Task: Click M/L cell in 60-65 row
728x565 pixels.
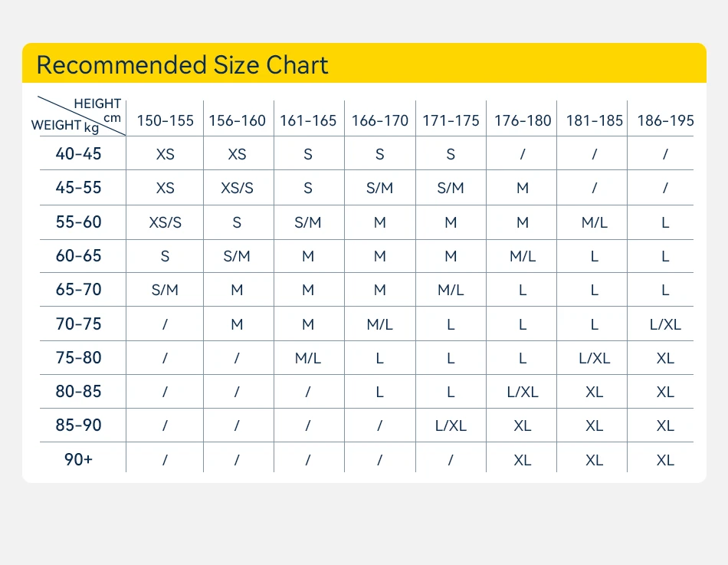Action: tap(523, 256)
